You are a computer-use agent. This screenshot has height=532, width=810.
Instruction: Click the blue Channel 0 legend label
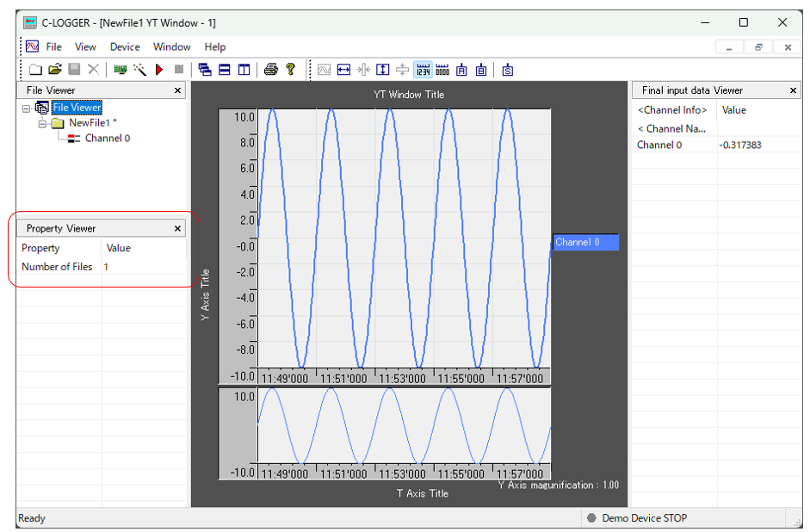(x=585, y=243)
